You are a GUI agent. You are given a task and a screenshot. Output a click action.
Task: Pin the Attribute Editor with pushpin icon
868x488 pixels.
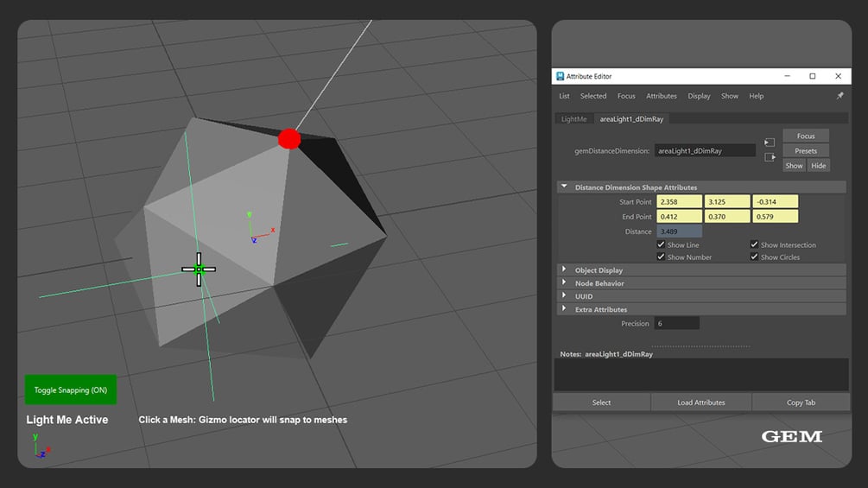839,96
